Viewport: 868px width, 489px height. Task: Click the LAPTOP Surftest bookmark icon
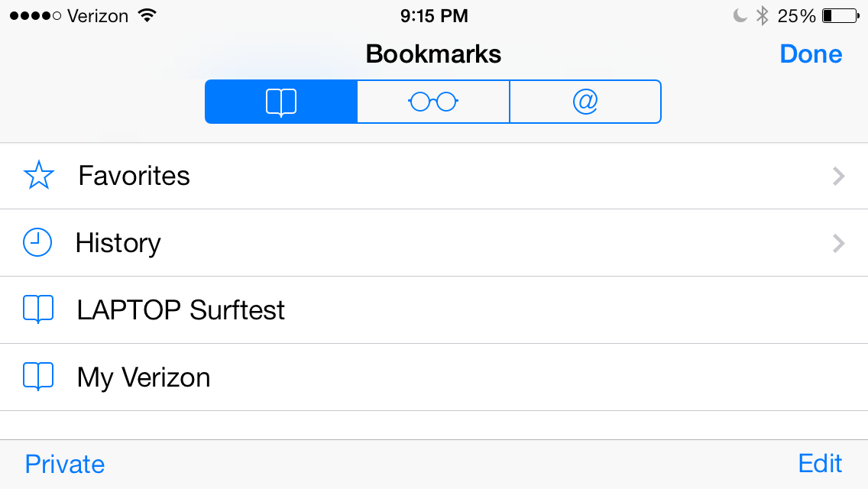38,309
